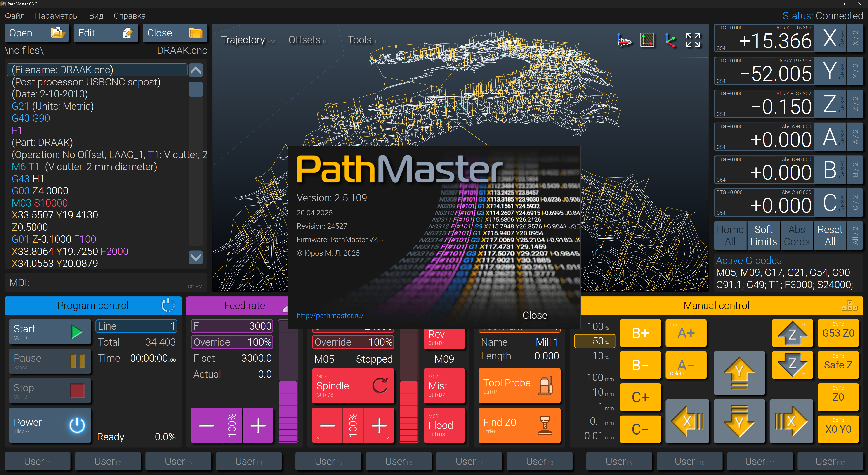Click the keyboard jog icon in Manual control header
Viewport: 868px width, 475px height.
click(849, 305)
